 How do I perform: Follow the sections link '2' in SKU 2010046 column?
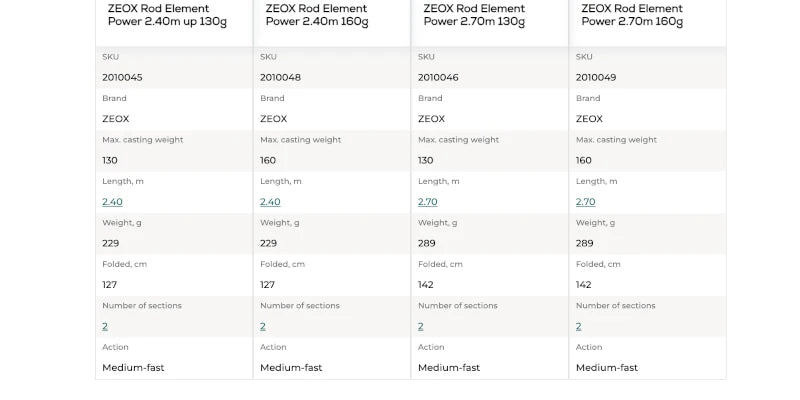coord(421,326)
